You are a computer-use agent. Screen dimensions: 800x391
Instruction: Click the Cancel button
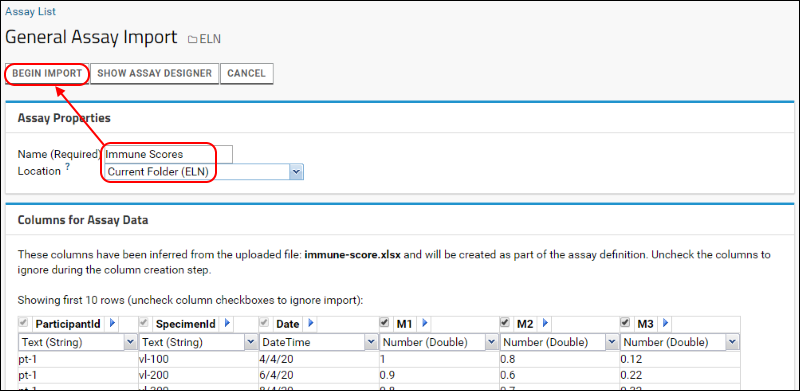(x=246, y=74)
